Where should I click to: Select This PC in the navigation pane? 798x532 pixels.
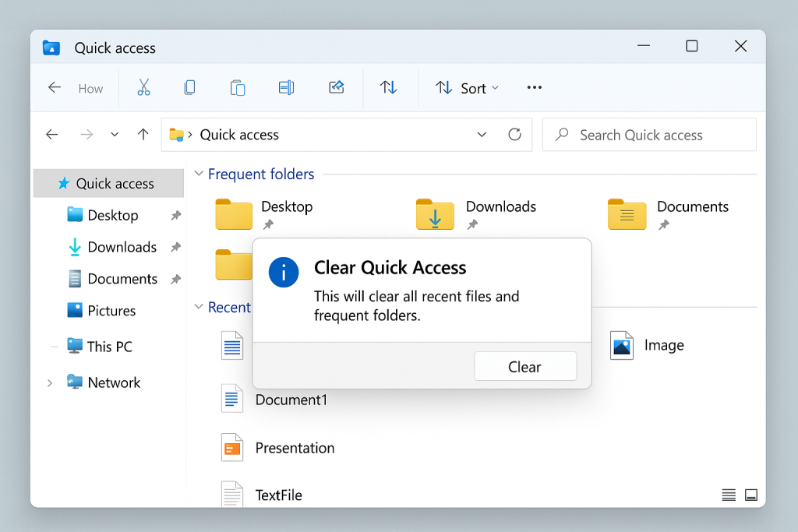coord(108,347)
